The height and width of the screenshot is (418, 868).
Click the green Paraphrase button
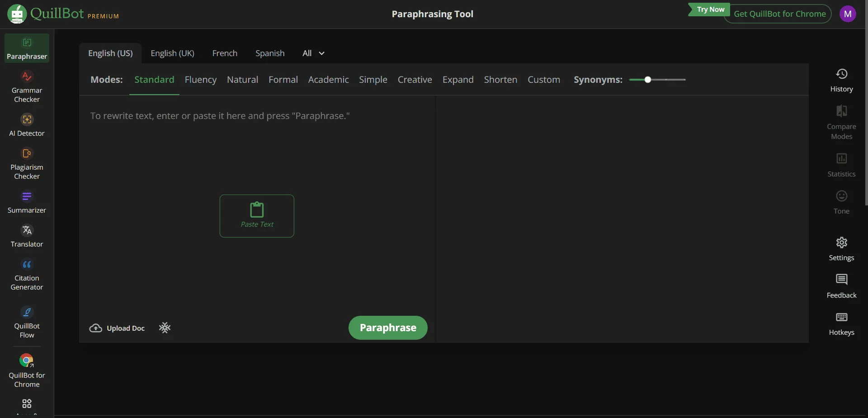pyautogui.click(x=388, y=328)
